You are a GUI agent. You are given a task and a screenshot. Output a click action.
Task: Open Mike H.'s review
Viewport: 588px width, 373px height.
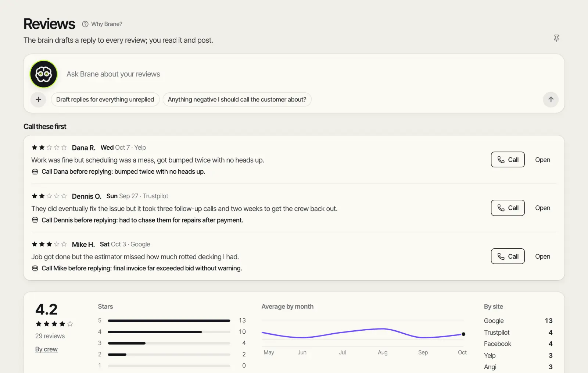pyautogui.click(x=542, y=256)
